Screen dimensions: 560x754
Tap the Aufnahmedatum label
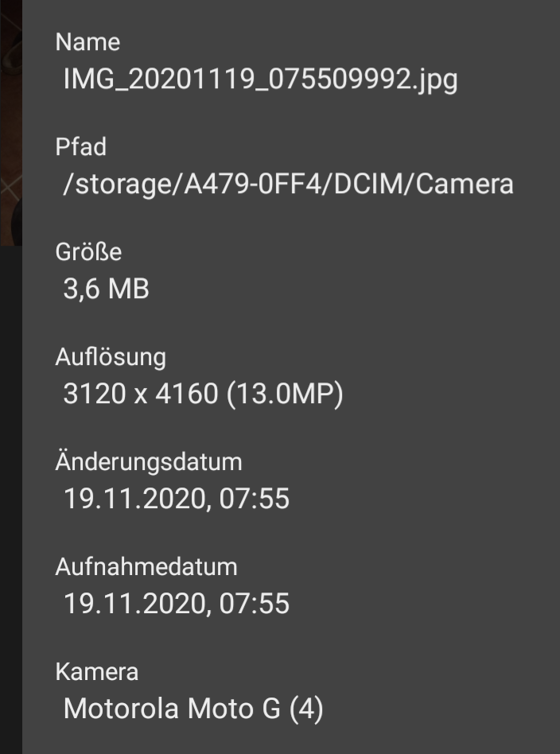coord(146,567)
